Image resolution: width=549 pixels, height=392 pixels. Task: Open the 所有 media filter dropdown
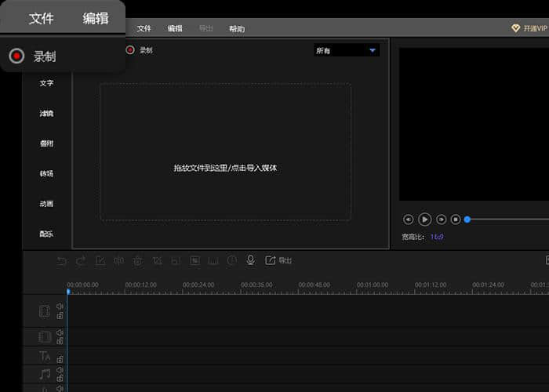(346, 50)
